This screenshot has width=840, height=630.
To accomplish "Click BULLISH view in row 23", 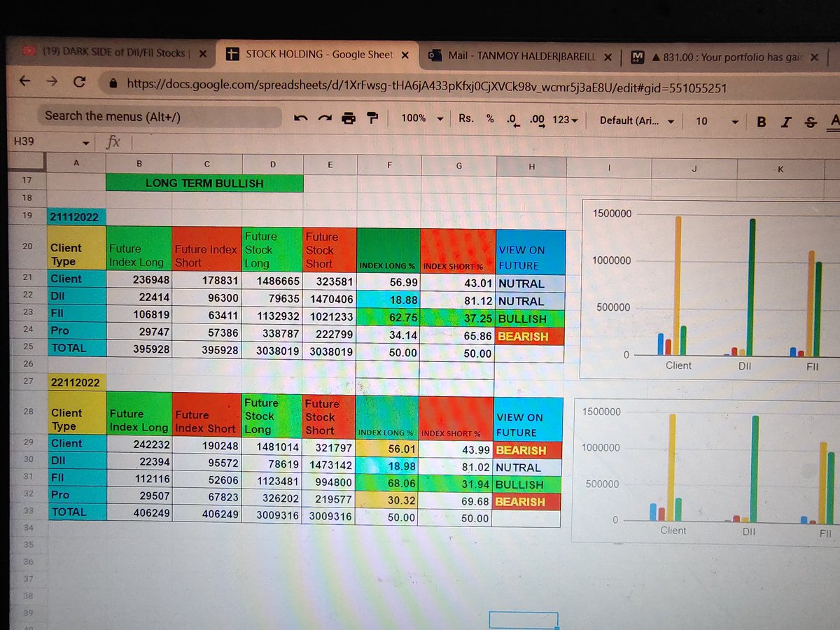I will coord(530,318).
